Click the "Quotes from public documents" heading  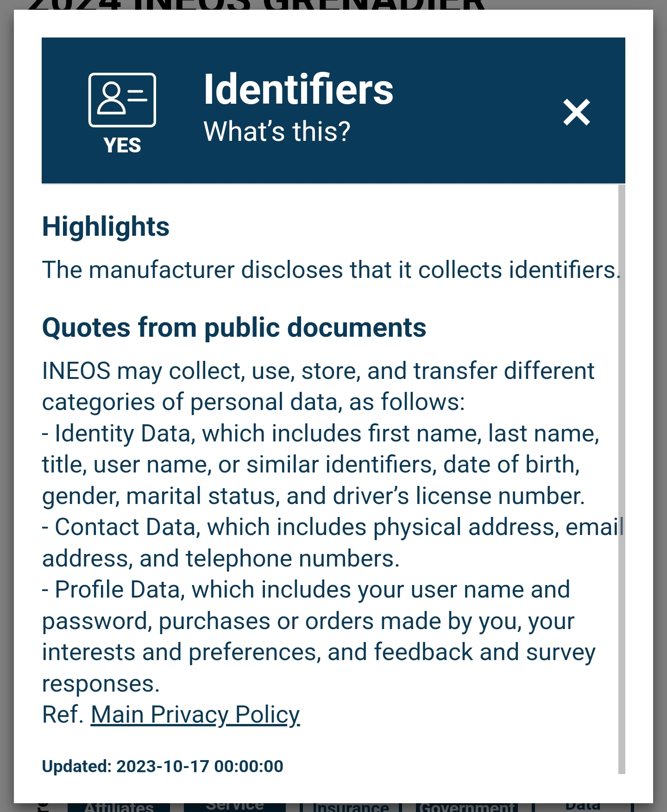click(234, 328)
